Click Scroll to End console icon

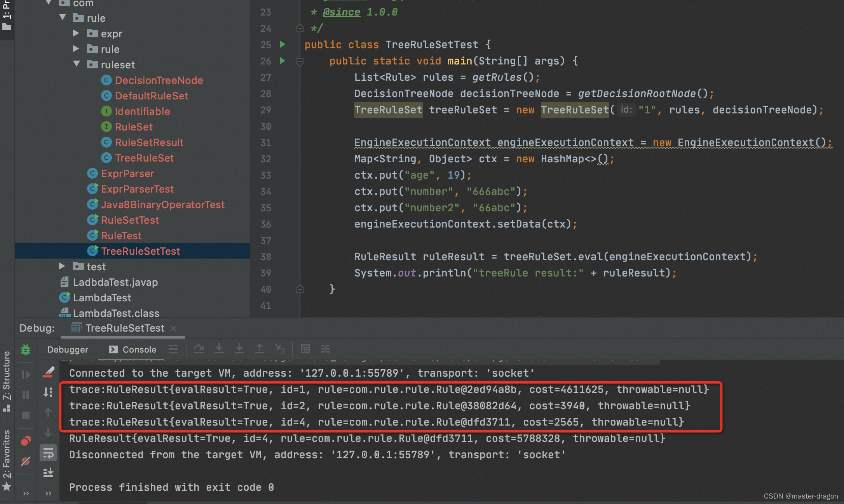click(48, 473)
